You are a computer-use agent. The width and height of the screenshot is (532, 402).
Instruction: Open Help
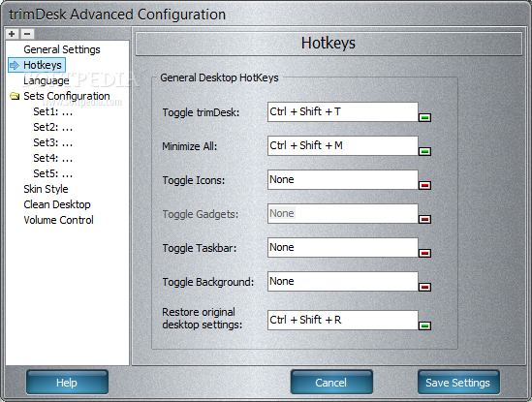[67, 383]
